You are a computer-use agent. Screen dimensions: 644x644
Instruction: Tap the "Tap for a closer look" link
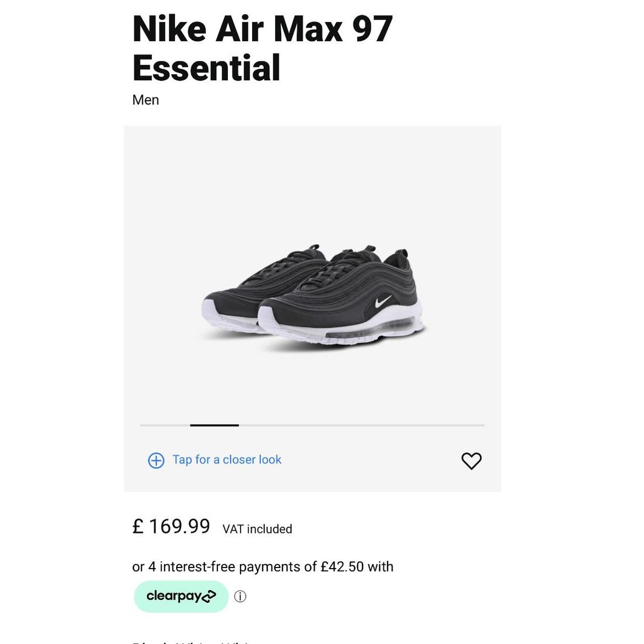coord(227,460)
